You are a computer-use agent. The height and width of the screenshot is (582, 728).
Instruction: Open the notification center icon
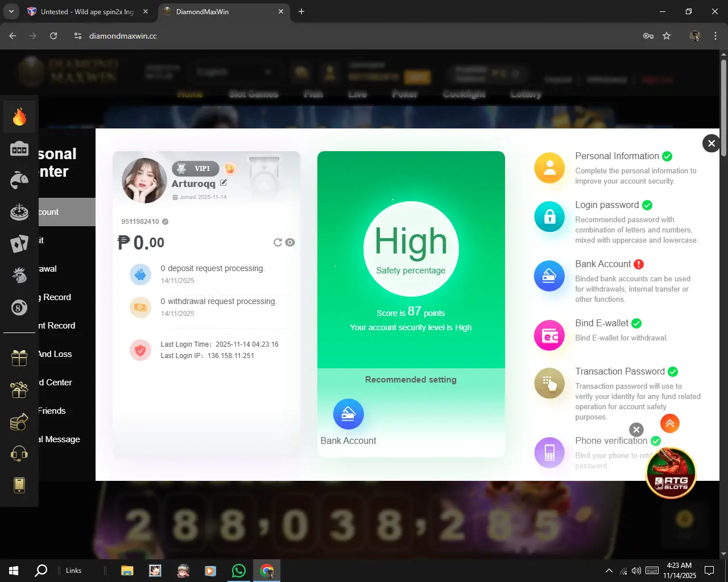pos(709,571)
